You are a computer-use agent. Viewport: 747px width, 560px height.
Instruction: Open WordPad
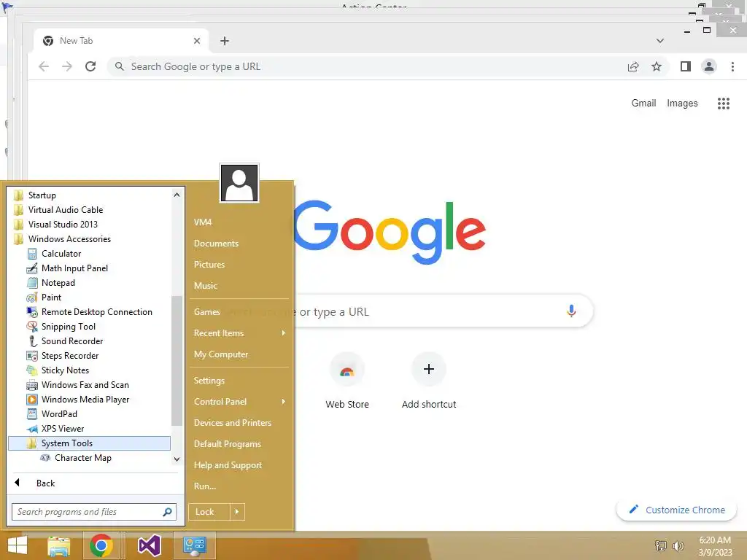coord(59,414)
